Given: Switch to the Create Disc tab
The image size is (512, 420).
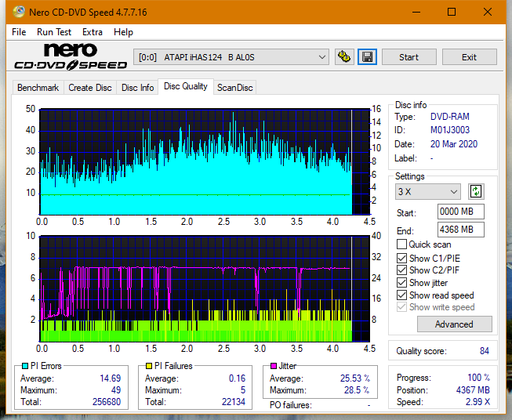Looking at the screenshot, I should [x=90, y=88].
